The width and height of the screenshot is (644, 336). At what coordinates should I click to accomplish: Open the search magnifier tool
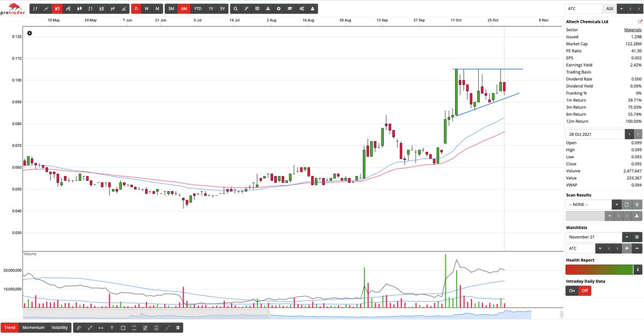(236, 9)
